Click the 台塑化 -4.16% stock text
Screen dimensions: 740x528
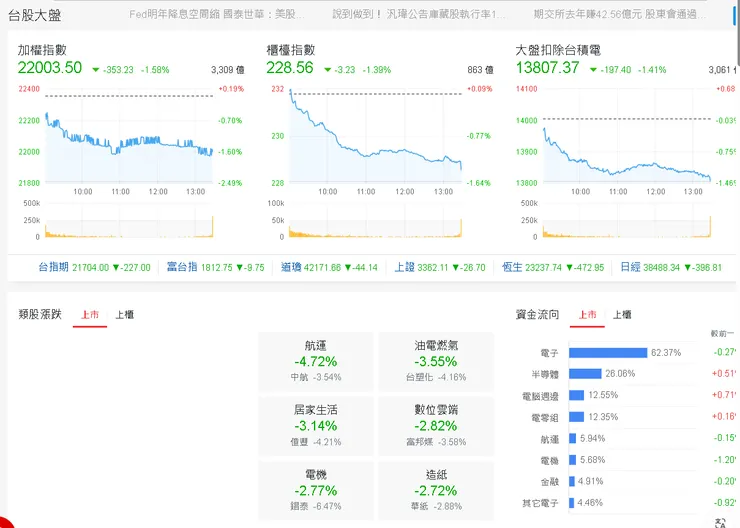(436, 377)
